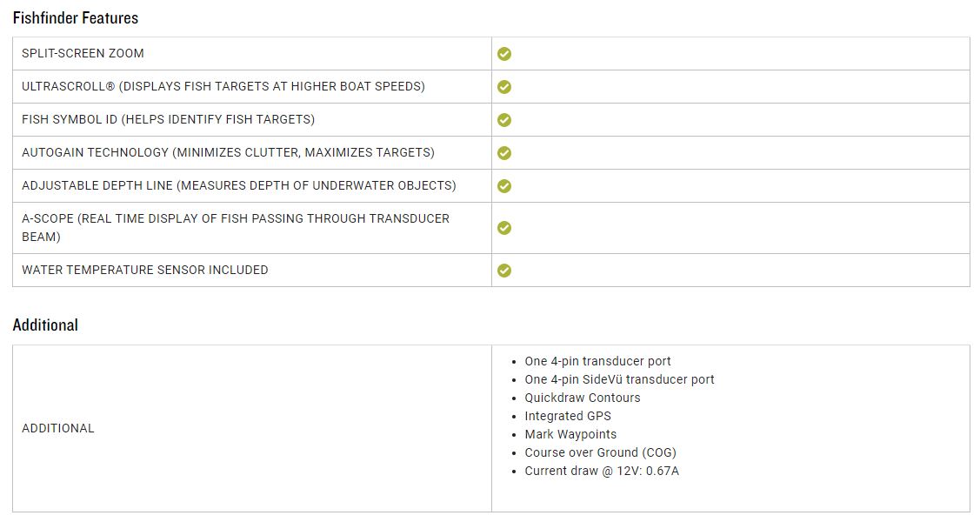980x522 pixels.
Task: Click the A-SCOPE feature description text
Action: [x=235, y=227]
